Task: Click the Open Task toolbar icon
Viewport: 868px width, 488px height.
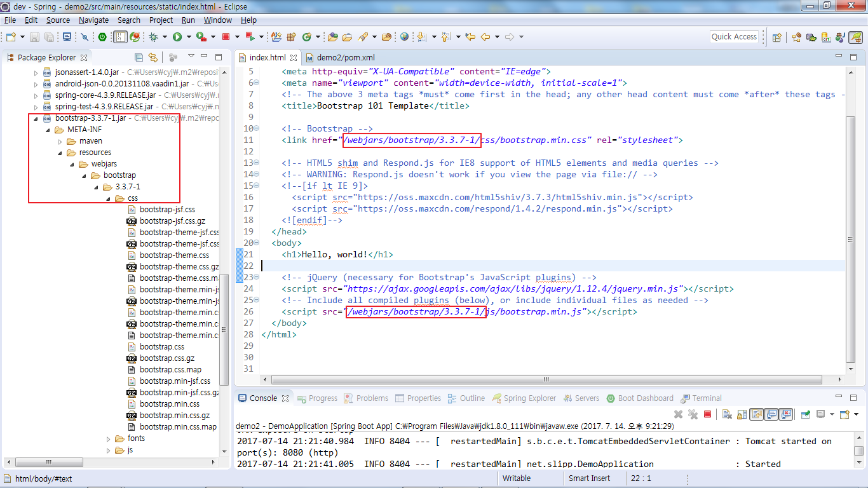Action: click(x=348, y=37)
